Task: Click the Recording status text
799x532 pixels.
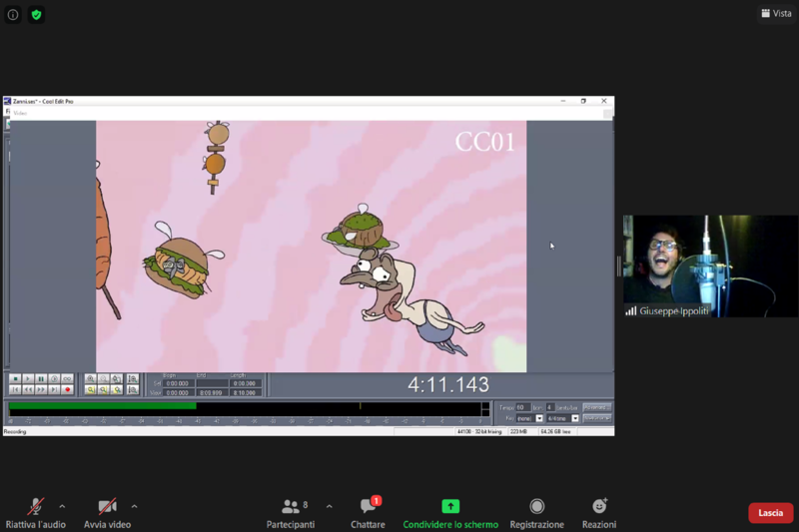Action: pyautogui.click(x=15, y=432)
